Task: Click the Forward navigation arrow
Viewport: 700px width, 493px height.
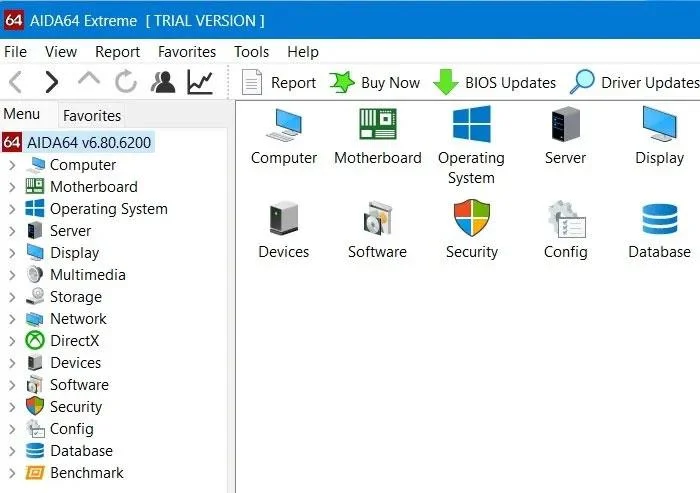Action: 51,82
